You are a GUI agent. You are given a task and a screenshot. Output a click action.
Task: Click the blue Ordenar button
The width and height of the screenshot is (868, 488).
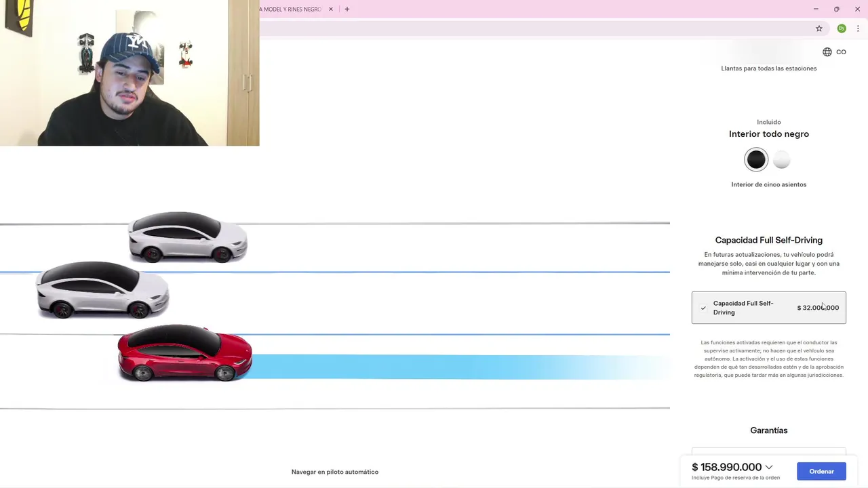(x=821, y=471)
